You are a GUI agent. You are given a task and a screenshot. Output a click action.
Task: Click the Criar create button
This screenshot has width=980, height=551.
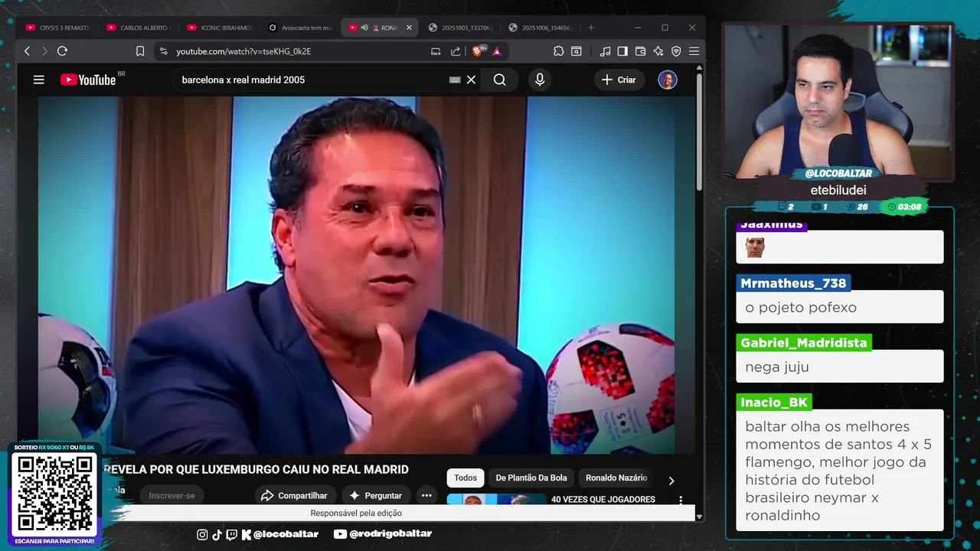619,80
